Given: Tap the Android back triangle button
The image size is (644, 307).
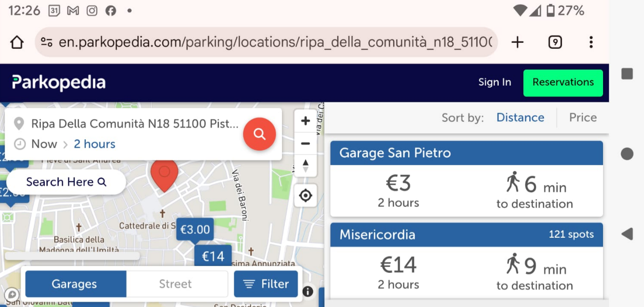Looking at the screenshot, I should pos(627,233).
